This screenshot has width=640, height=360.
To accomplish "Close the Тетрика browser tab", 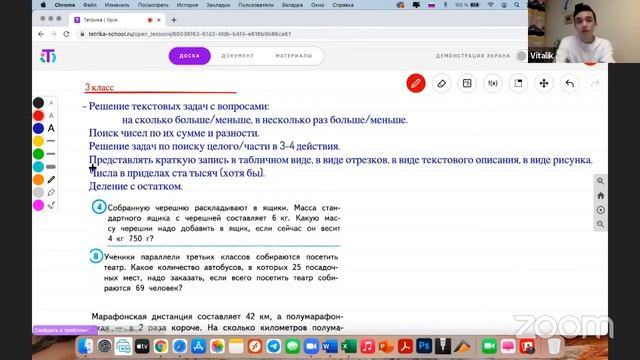I will pos(159,20).
